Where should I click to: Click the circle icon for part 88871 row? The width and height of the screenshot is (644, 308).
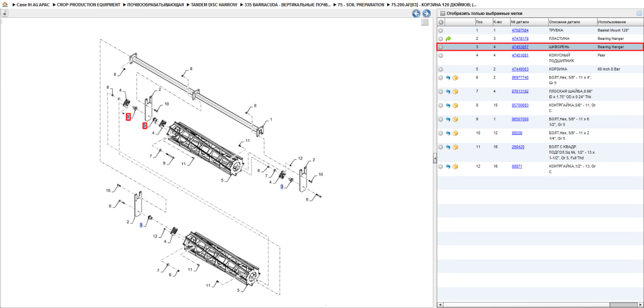[x=440, y=167]
